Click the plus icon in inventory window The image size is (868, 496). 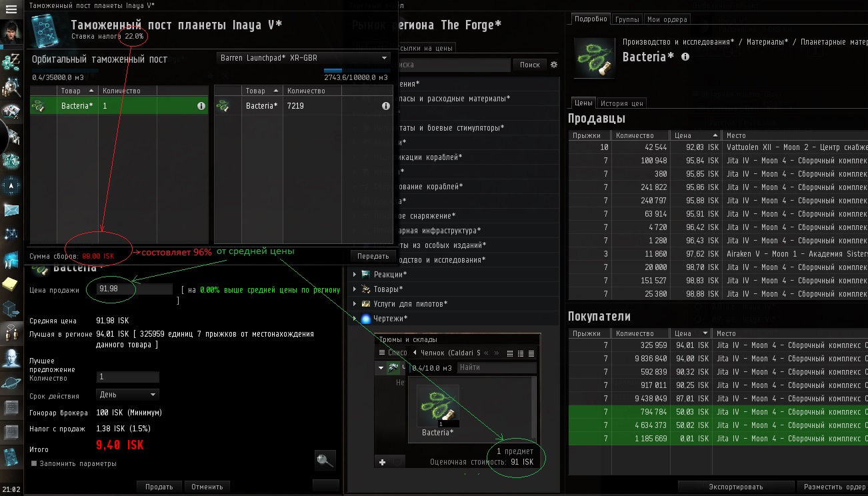click(x=382, y=462)
